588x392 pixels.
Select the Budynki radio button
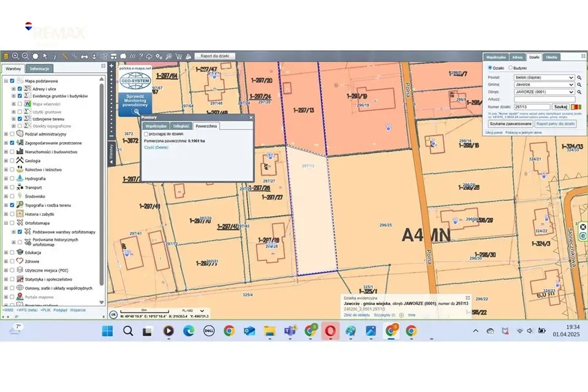coord(510,68)
